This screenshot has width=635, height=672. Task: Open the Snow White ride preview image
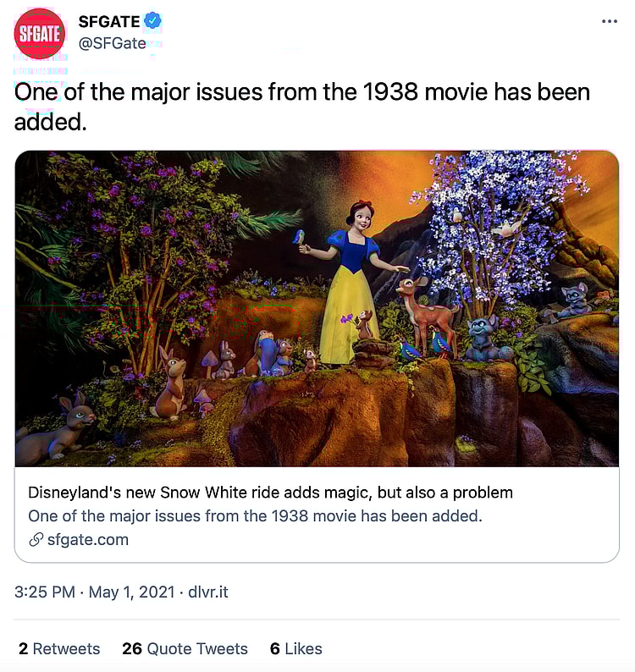pyautogui.click(x=317, y=309)
